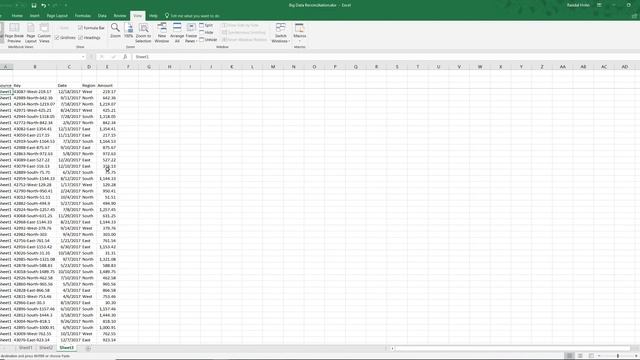The height and width of the screenshot is (360, 640).
Task: Click the horizontal scrollbar track
Action: tap(512, 348)
